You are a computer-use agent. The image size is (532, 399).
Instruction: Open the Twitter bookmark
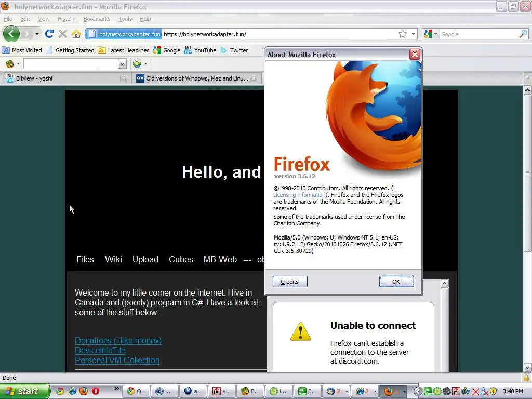(x=234, y=50)
